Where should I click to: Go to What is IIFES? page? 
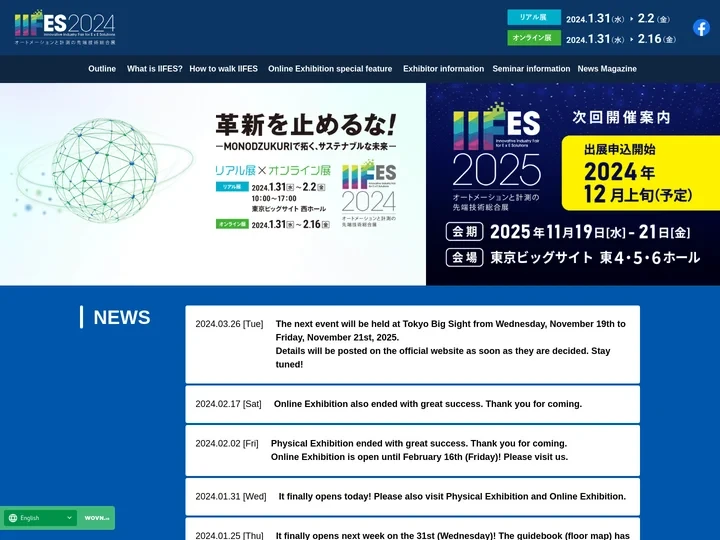155,69
